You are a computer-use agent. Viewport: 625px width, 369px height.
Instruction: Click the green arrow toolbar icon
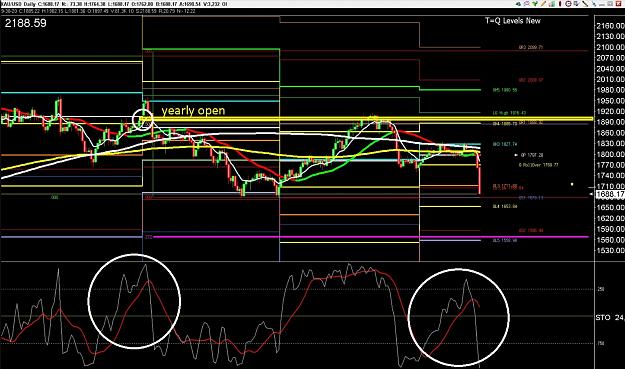[x=535, y=4]
